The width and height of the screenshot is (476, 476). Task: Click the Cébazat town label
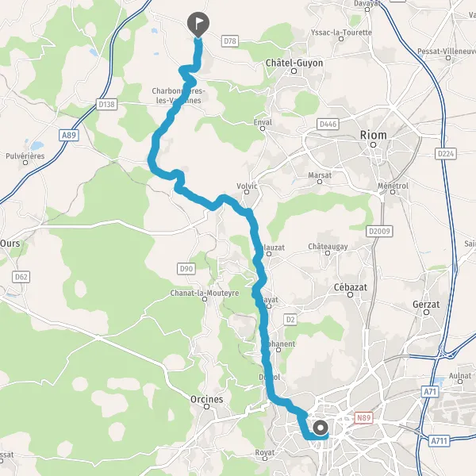tap(351, 287)
